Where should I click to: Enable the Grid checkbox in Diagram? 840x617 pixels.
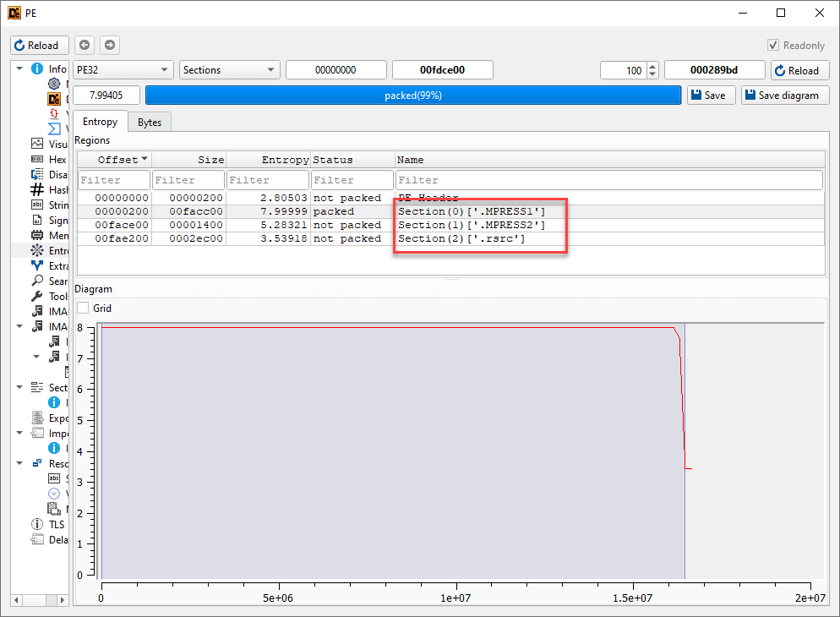coord(83,308)
